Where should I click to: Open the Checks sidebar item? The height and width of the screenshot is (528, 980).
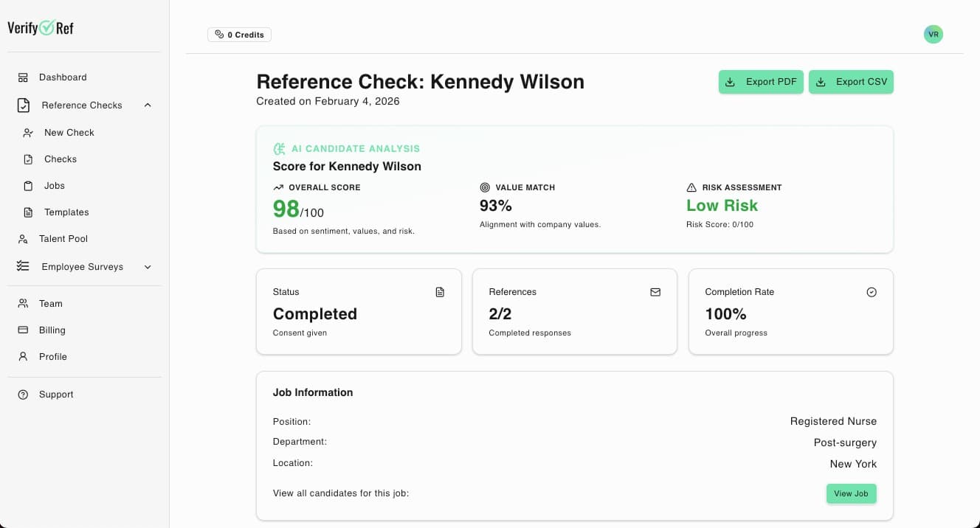point(60,159)
